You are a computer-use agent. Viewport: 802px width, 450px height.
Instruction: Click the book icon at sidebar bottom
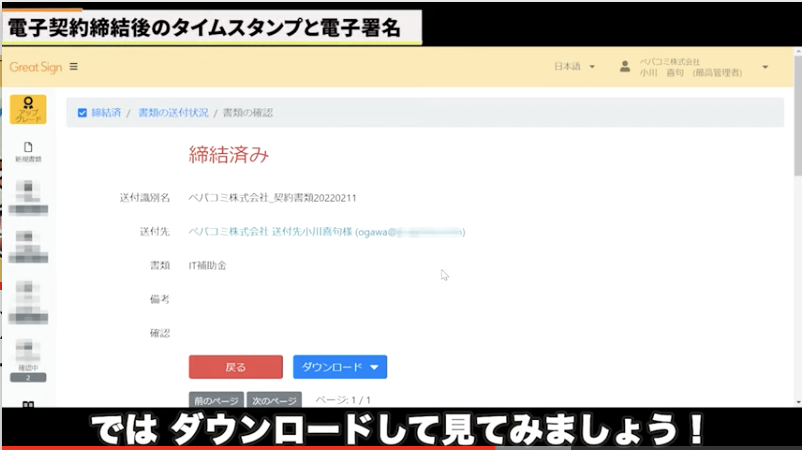[x=28, y=405]
